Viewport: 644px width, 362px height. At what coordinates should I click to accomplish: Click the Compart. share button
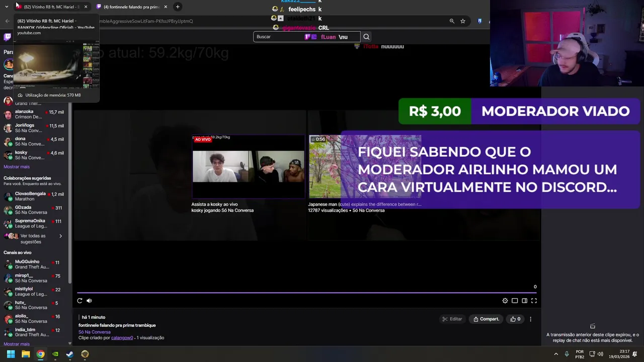pyautogui.click(x=486, y=319)
